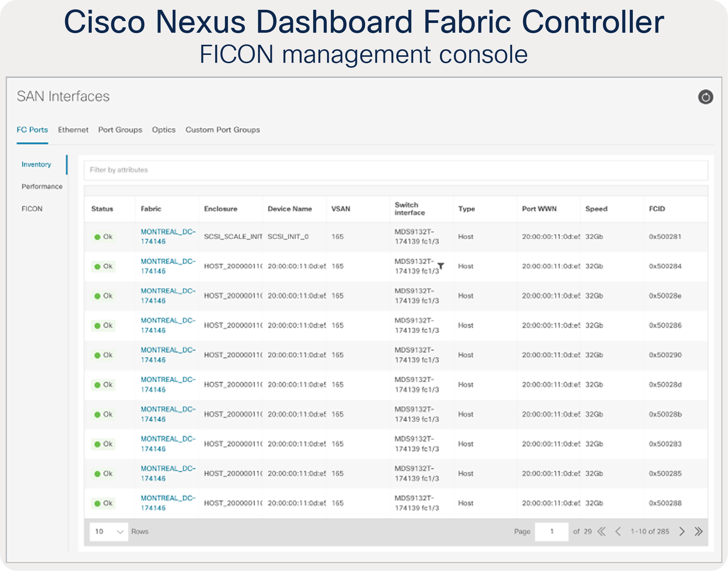Select the SCSI_INIT_0 device name cell

click(288, 237)
